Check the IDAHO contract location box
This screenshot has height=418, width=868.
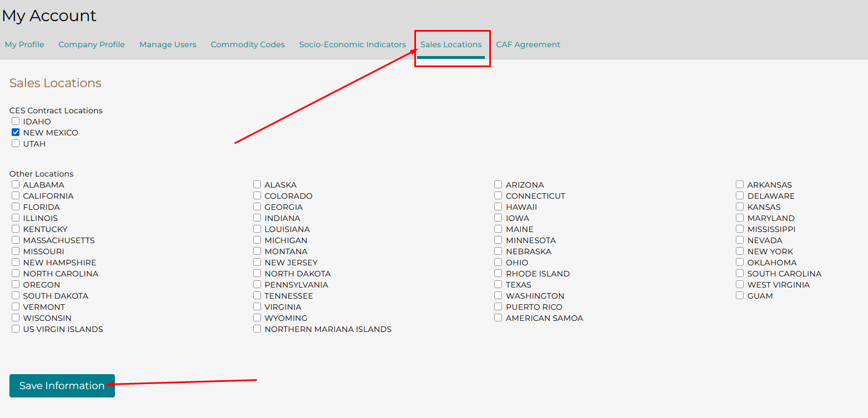click(x=16, y=121)
